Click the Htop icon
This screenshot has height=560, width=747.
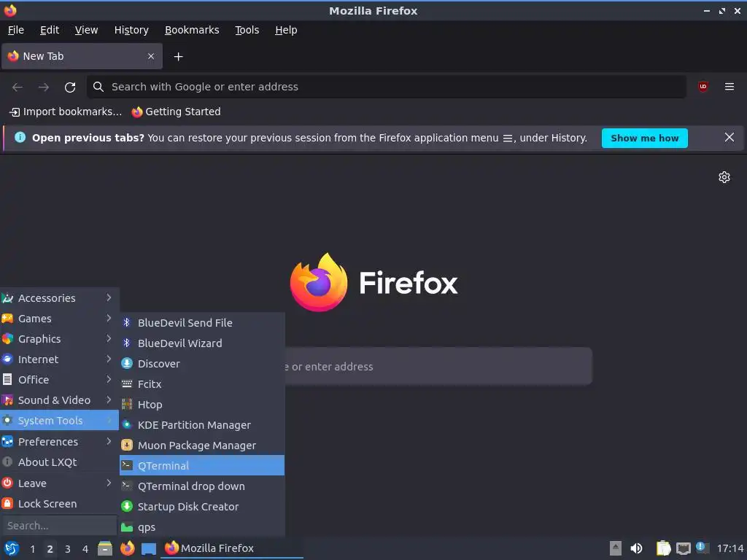tap(127, 404)
